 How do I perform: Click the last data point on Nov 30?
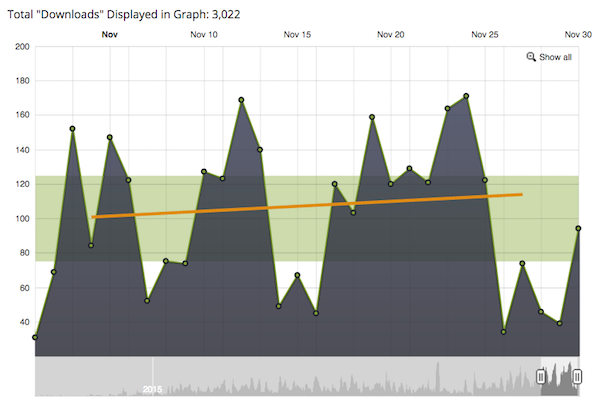579,228
